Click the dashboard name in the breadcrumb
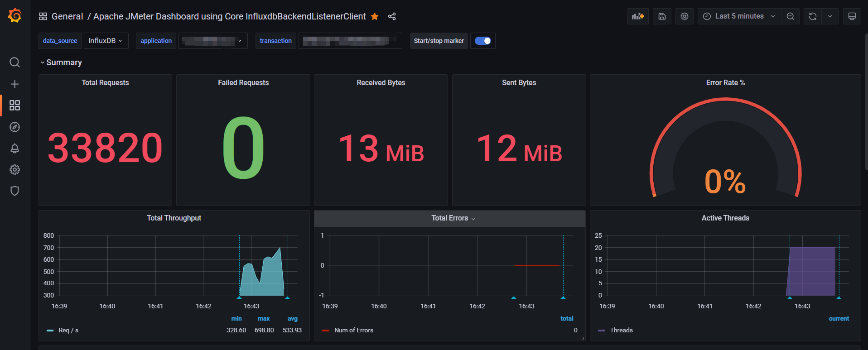This screenshot has height=350, width=868. (229, 16)
